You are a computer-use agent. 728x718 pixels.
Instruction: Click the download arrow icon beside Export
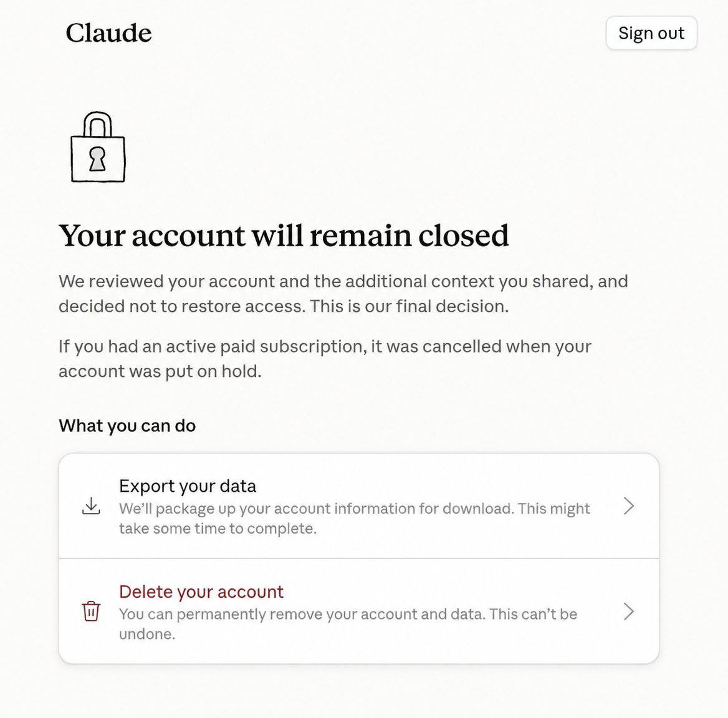91,506
